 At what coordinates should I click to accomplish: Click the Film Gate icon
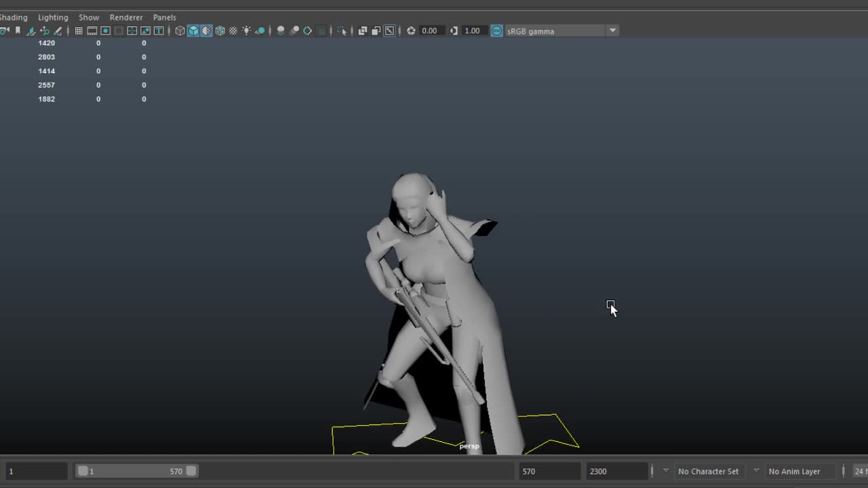point(92,30)
